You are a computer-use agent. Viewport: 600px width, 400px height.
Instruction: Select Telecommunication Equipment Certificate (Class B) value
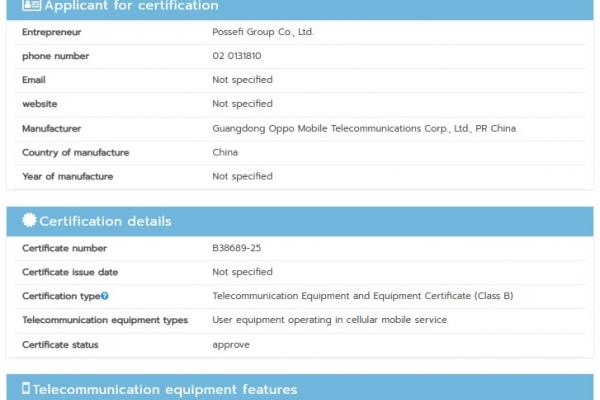pos(363,296)
